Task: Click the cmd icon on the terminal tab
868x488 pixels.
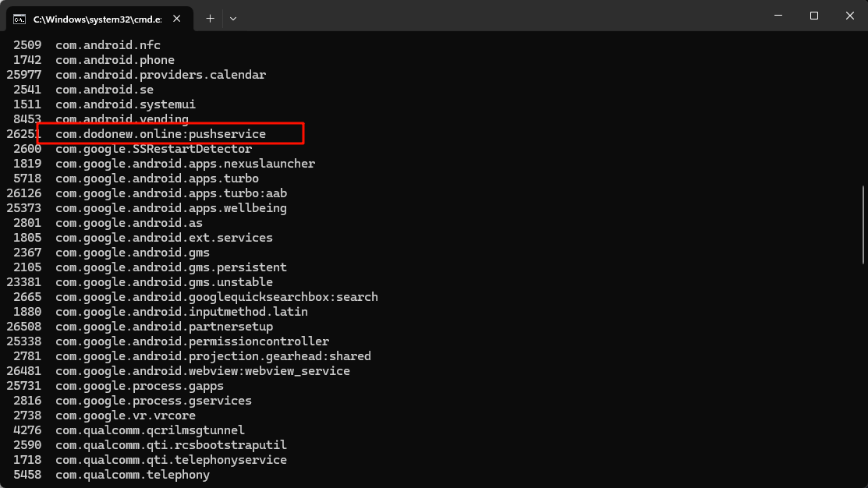Action: click(19, 18)
